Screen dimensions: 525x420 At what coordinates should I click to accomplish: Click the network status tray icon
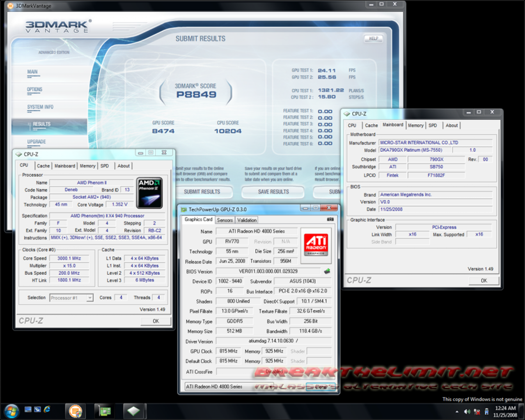click(477, 411)
